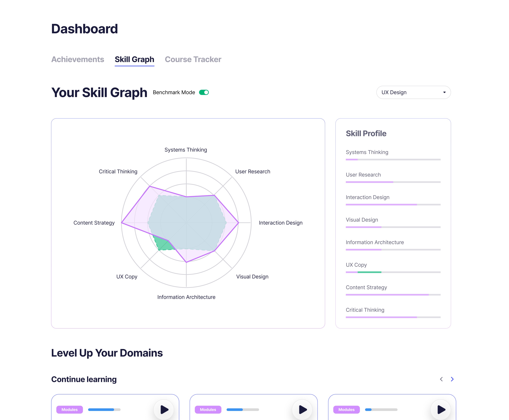Click the Critical Thinking entry in Skill Profile
This screenshot has height=420, width=509.
coord(365,310)
